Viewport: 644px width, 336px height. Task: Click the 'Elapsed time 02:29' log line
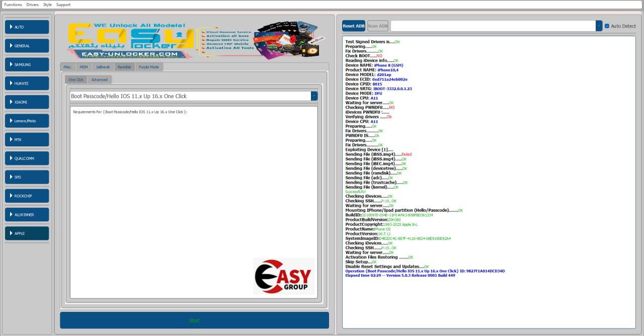point(400,276)
